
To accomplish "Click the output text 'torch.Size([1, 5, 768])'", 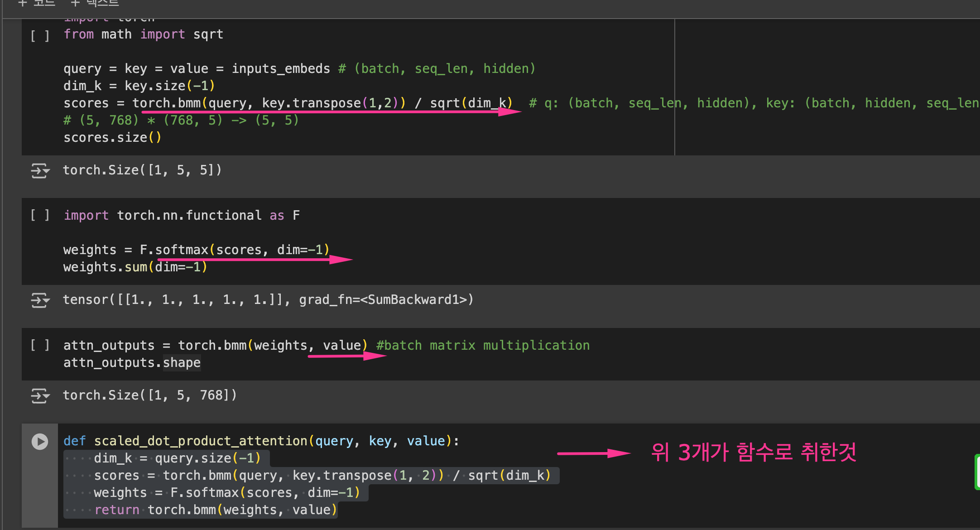I will [150, 395].
